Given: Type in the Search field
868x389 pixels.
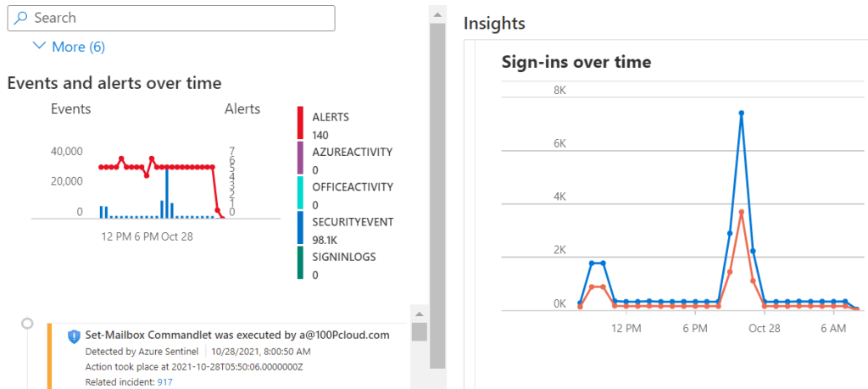Looking at the screenshot, I should (x=178, y=18).
